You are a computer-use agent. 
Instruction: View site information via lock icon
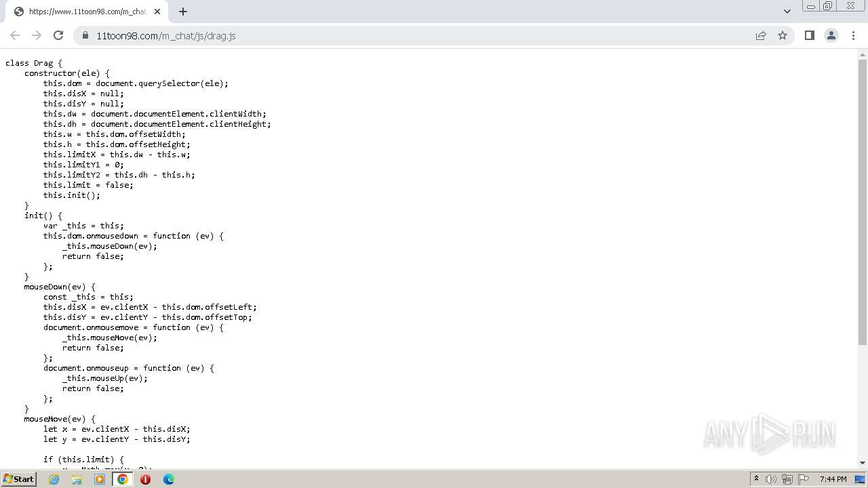point(85,35)
